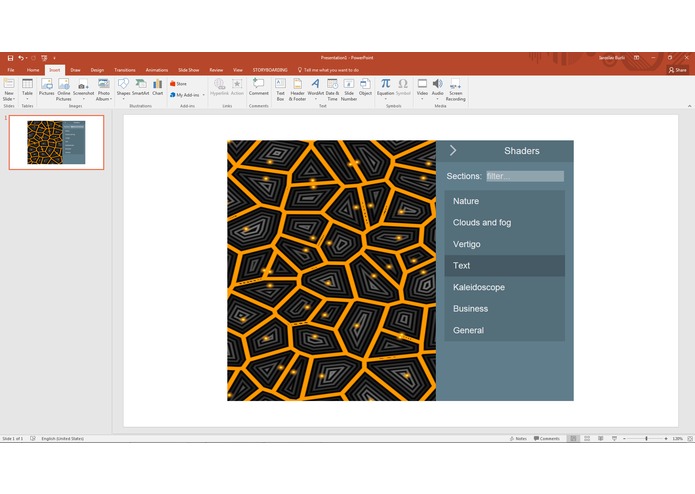Open the Photo Album menu
Viewport: 695px width, 494px height.
click(104, 90)
